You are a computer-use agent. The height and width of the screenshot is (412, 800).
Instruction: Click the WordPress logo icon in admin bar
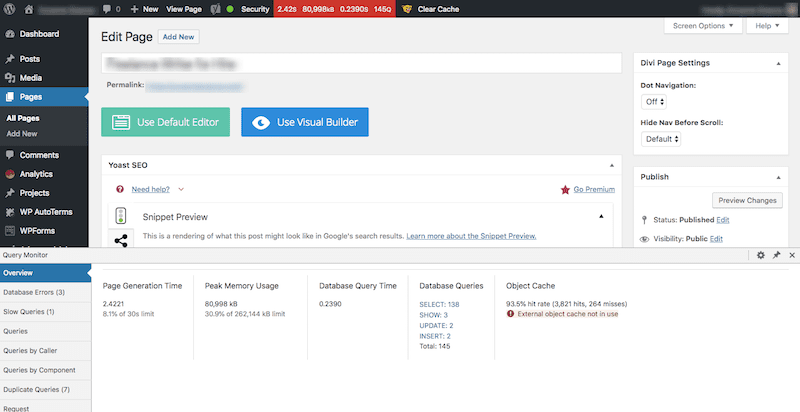[x=10, y=9]
